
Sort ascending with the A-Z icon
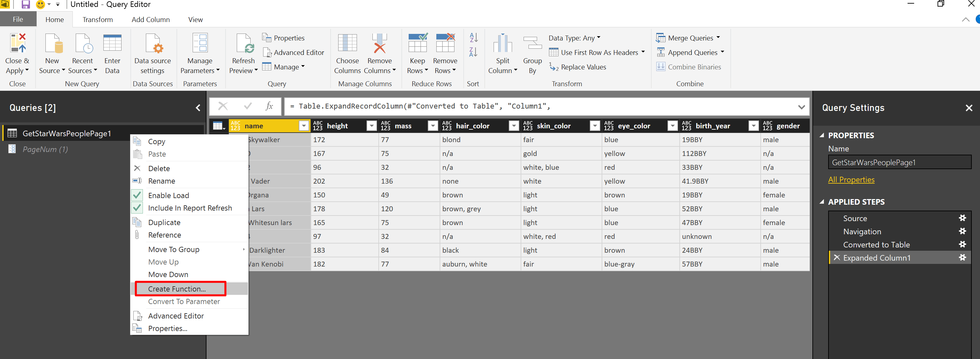[x=473, y=38]
